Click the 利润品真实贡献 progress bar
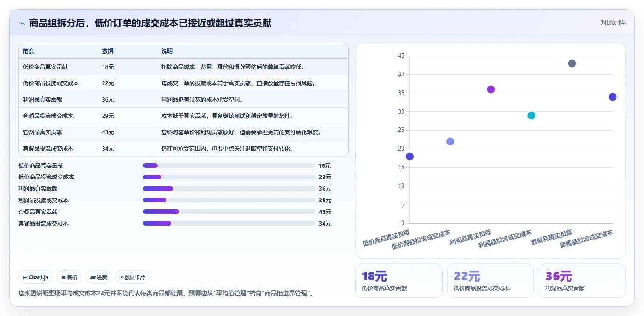This screenshot has height=316, width=644. [229, 189]
